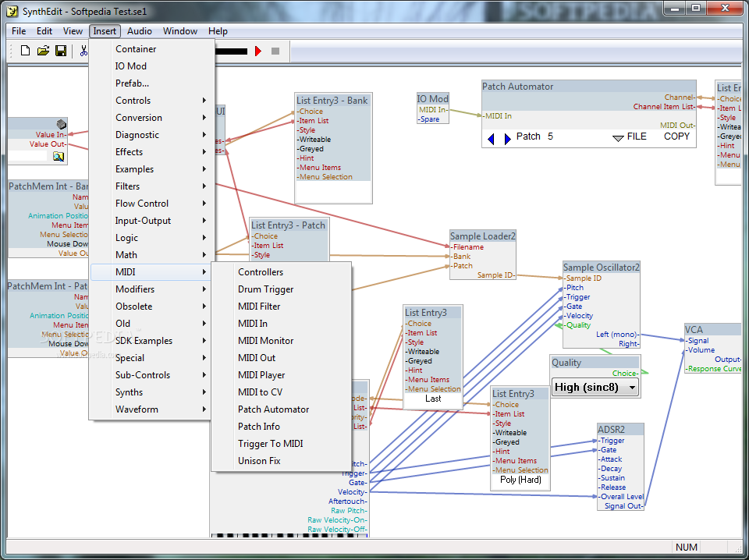Expand the Special submenu

151,358
